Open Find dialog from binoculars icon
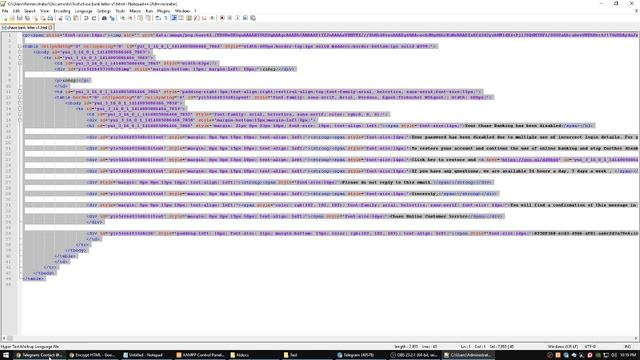Viewport: 640px width, 360px height. [x=104, y=18]
